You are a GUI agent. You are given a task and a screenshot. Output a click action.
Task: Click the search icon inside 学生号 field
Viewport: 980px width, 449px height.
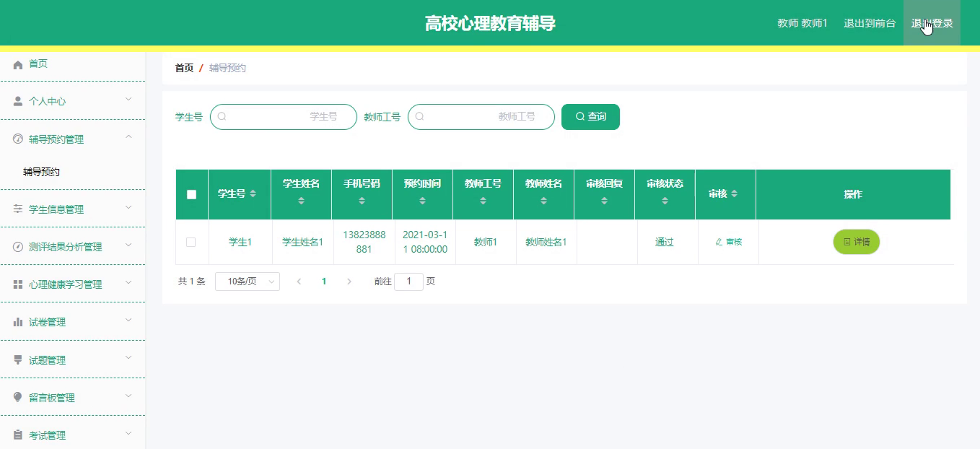[x=222, y=116]
